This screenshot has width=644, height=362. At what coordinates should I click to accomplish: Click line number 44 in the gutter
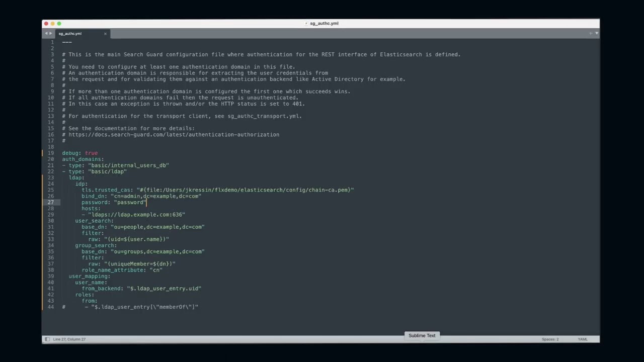[51, 307]
